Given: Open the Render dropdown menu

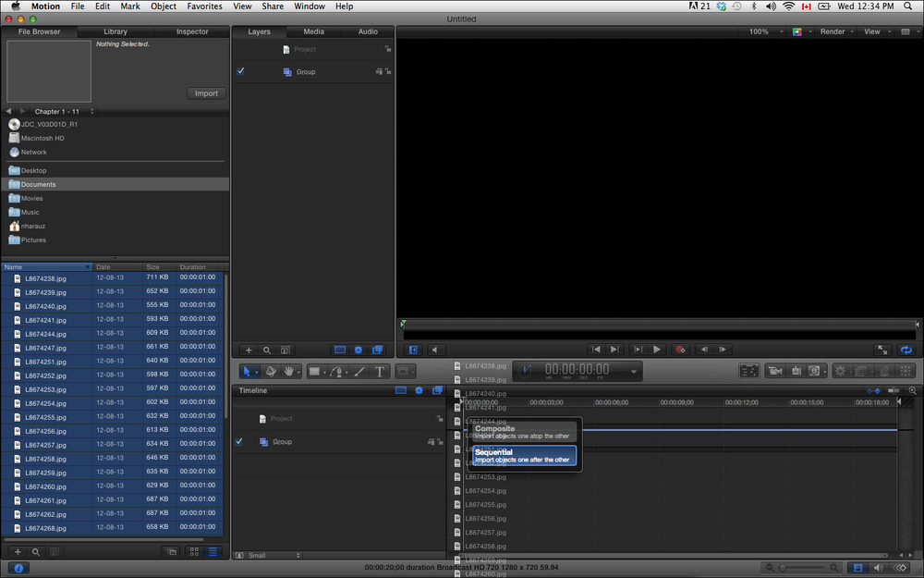Looking at the screenshot, I should coord(835,31).
